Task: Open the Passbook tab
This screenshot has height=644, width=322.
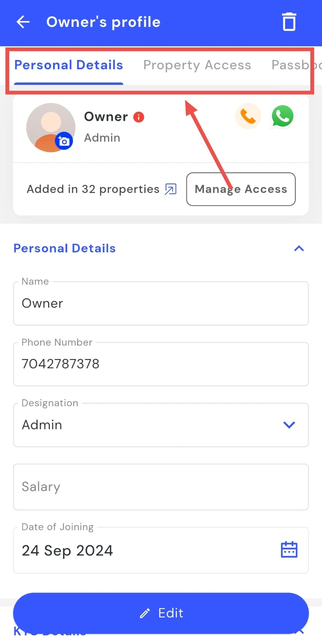Action: click(x=294, y=65)
